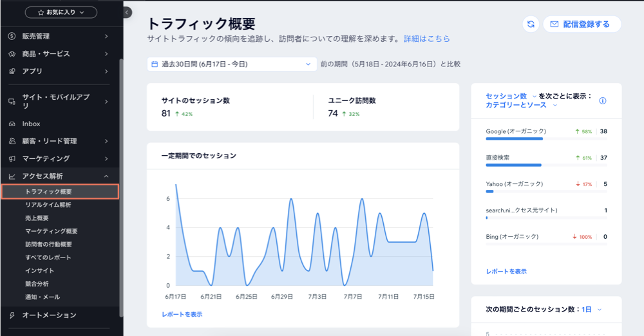Click the sidebar vertical scrollbar
Image resolution: width=644 pixels, height=336 pixels.
point(121,188)
